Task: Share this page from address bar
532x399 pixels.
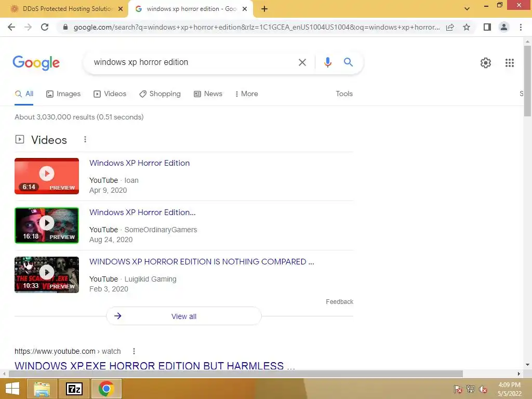Action: pyautogui.click(x=450, y=27)
